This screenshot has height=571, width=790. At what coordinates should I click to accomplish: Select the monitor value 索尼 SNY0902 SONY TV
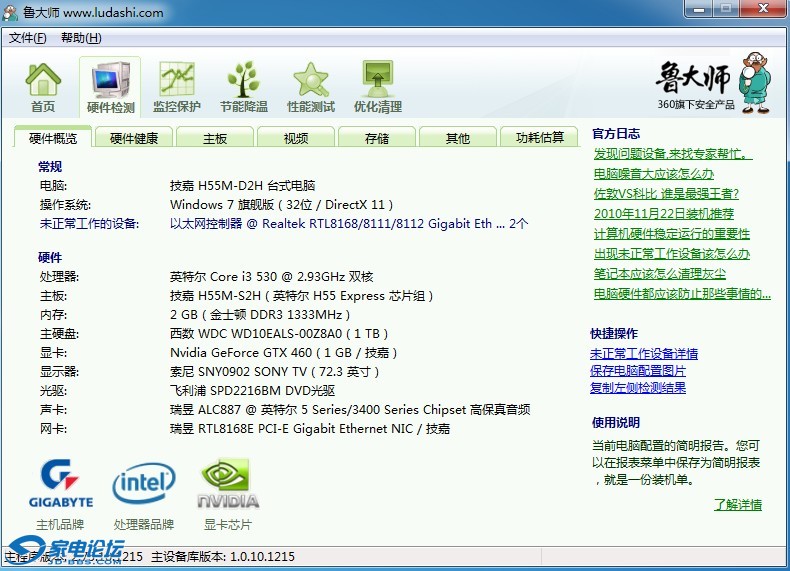point(274,372)
